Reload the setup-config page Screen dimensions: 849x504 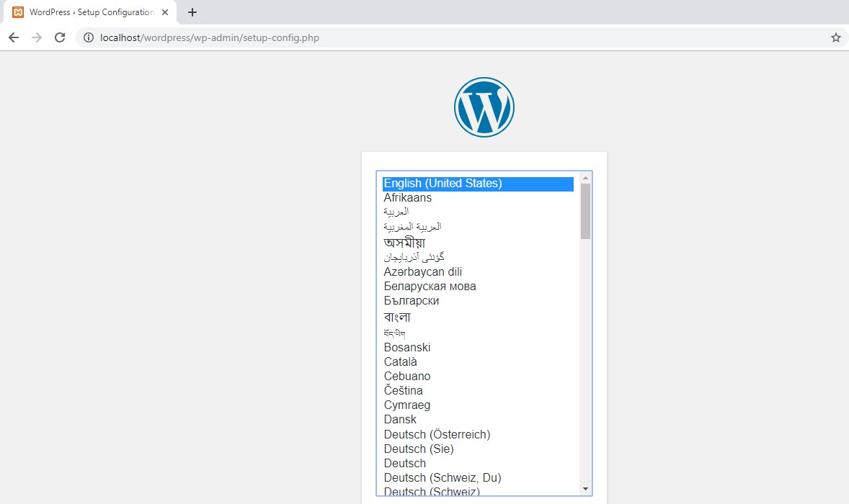(60, 37)
